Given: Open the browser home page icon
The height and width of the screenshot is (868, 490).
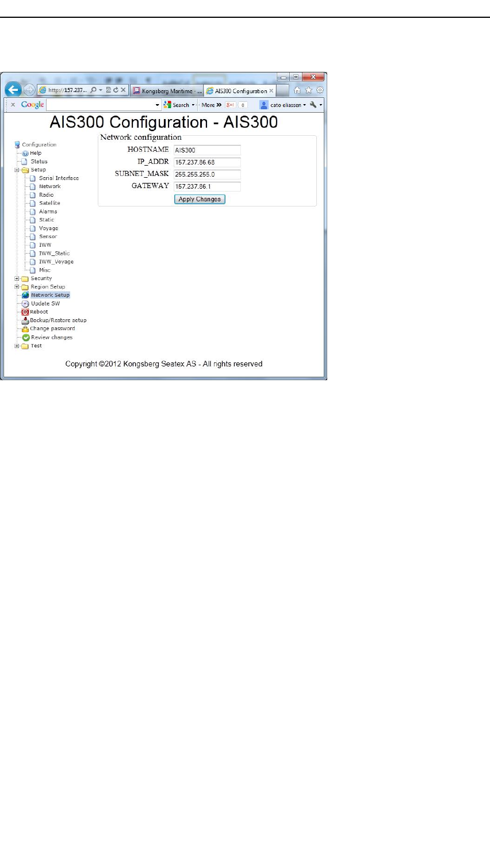Looking at the screenshot, I should pos(297,90).
